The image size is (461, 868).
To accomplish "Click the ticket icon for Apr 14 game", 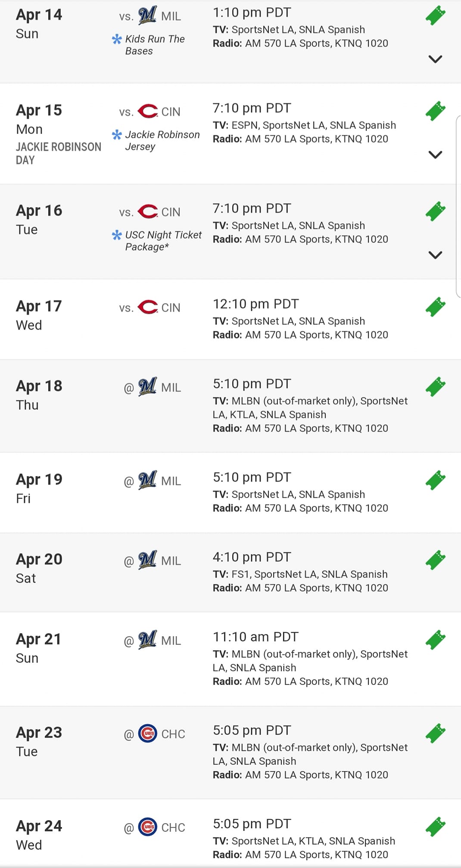I will click(x=435, y=16).
